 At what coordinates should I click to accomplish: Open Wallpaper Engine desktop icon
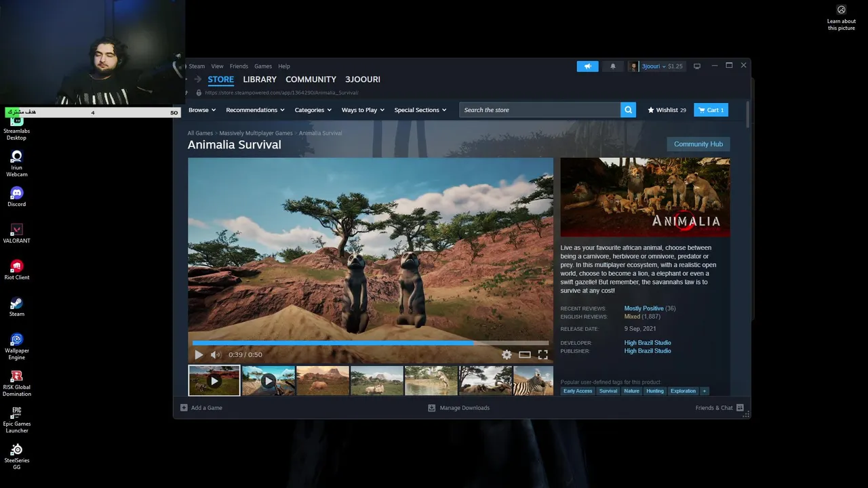coord(16,346)
